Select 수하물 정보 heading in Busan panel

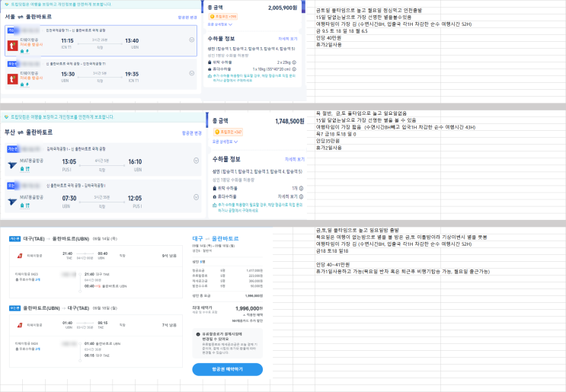pyautogui.click(x=226, y=159)
